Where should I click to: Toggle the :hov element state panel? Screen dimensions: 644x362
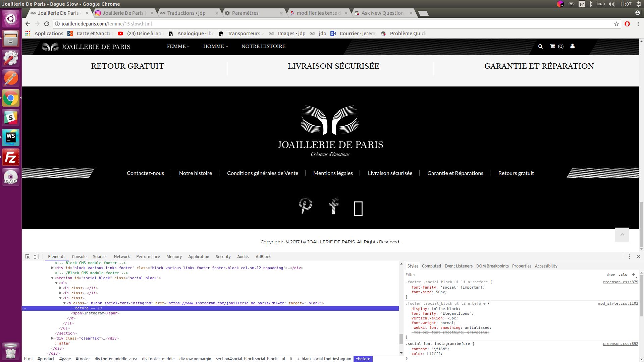[x=610, y=275]
